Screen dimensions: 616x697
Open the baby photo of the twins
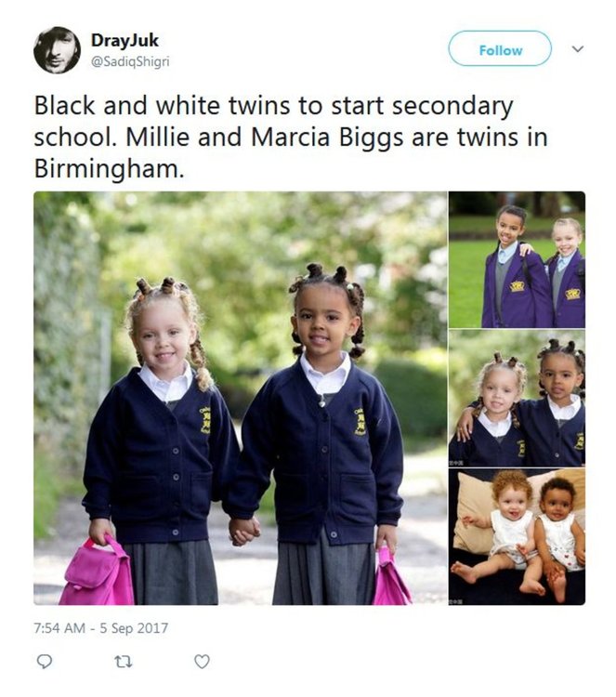click(x=517, y=536)
